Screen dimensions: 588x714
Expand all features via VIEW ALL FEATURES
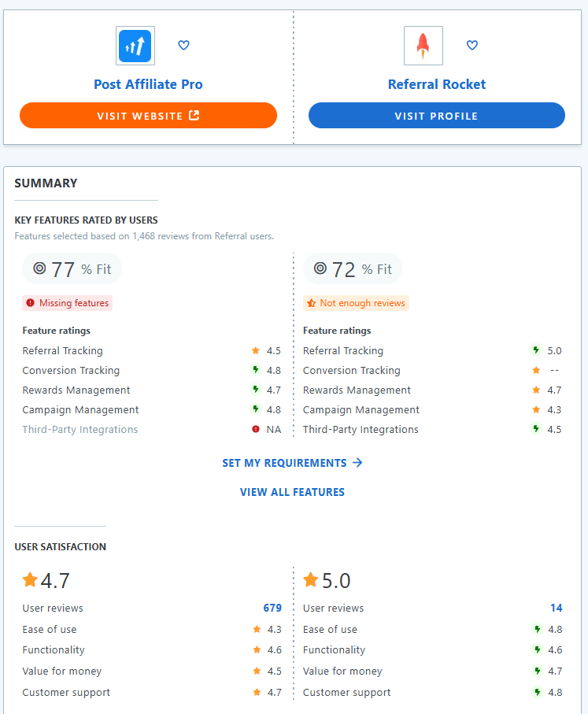pos(293,491)
